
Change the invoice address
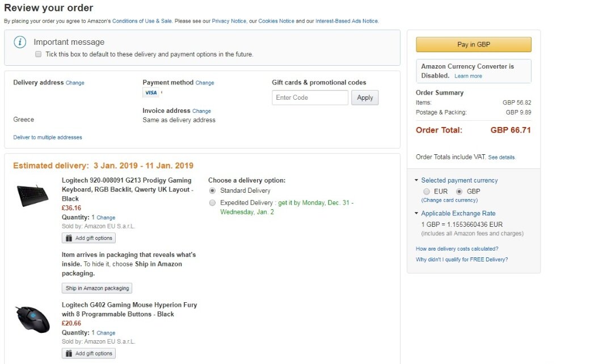click(201, 111)
